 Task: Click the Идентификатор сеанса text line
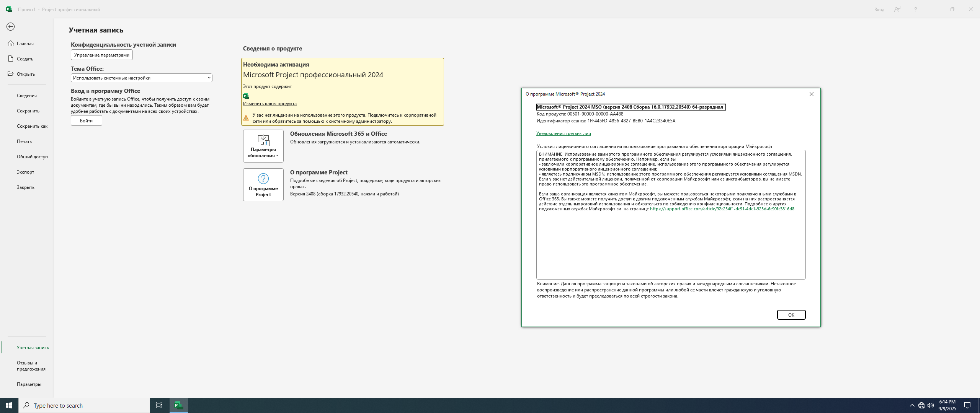coord(606,121)
